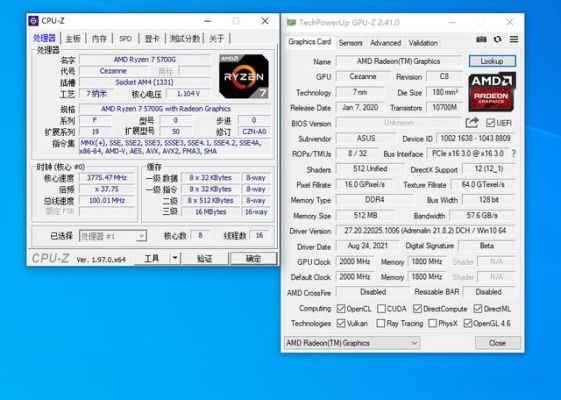Switch to the 处理器 tab in CPU-Z
This screenshot has height=400, width=561.
(44, 38)
